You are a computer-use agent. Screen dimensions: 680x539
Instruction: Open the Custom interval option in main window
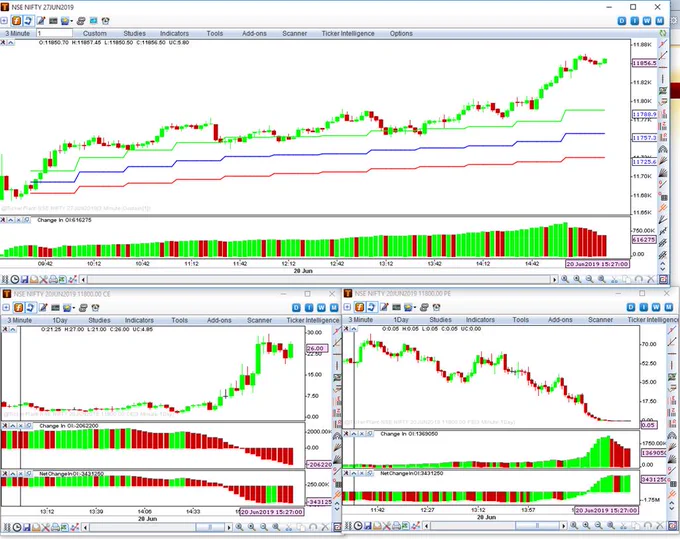95,33
